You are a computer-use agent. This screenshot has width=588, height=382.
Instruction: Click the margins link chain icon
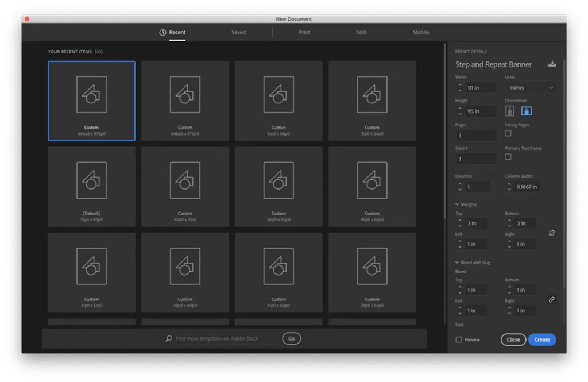pyautogui.click(x=551, y=233)
